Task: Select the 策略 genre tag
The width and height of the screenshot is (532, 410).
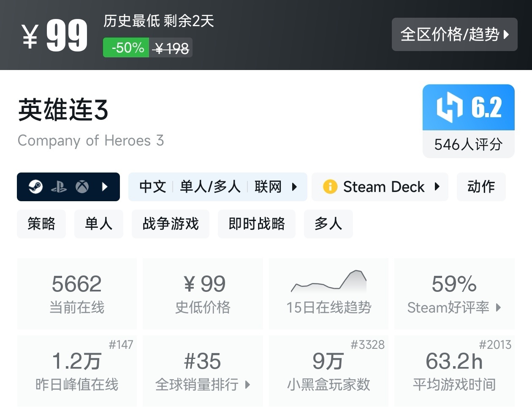Action: (x=41, y=224)
